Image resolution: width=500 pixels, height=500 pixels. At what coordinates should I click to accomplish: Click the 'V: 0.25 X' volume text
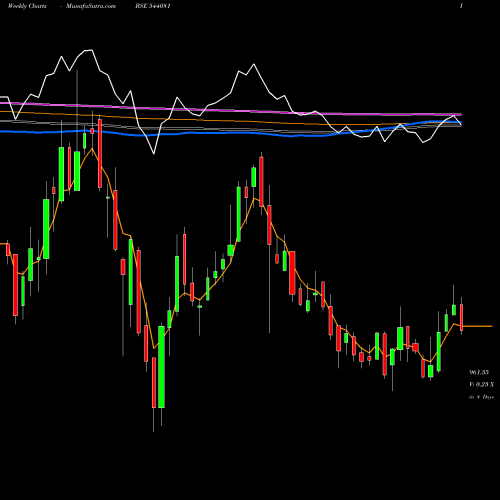(481, 384)
